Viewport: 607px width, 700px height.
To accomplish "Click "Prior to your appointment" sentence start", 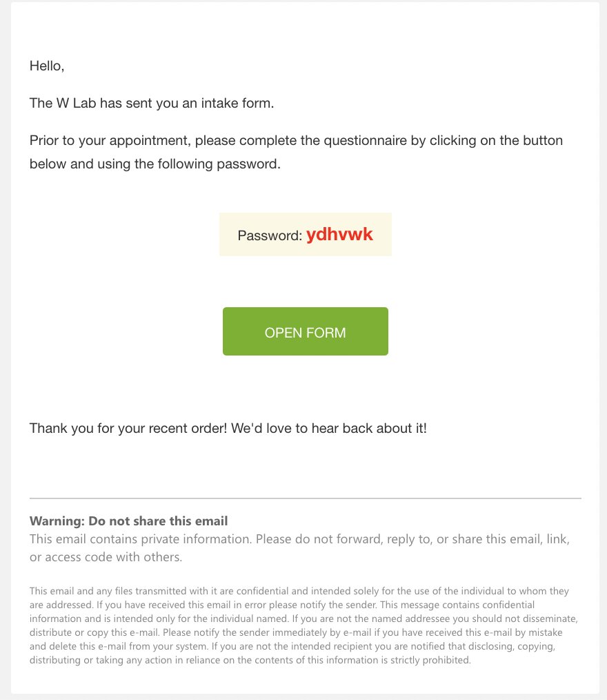I will click(x=110, y=141).
